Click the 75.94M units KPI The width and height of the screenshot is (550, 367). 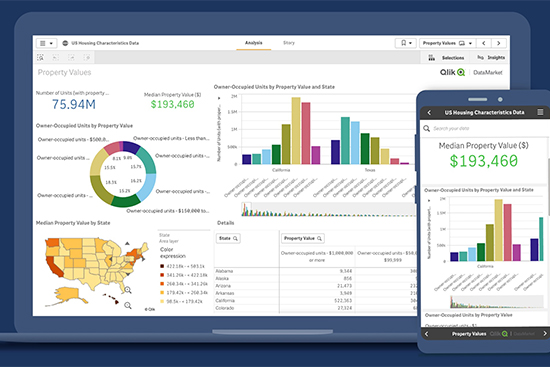74,104
